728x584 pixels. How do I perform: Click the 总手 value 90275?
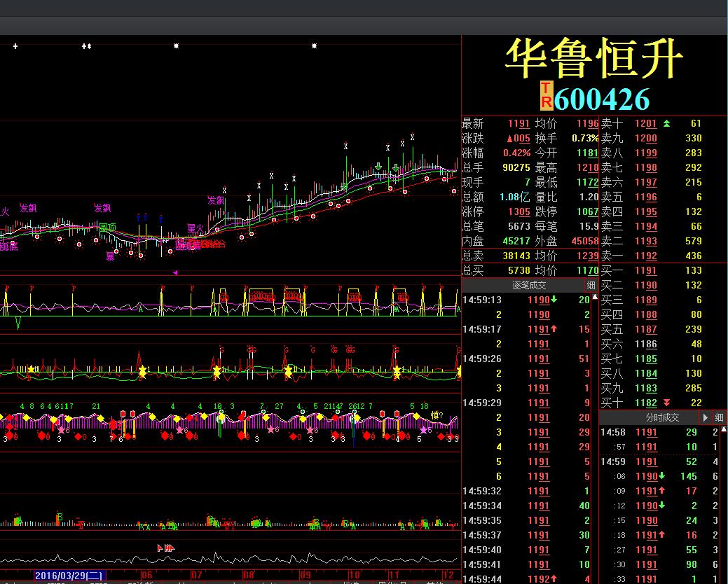[516, 167]
